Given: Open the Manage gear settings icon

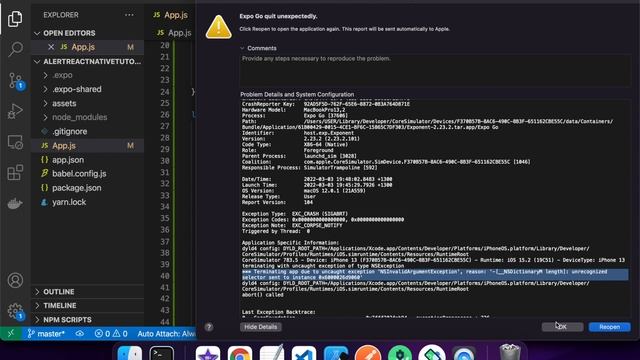Looking at the screenshot, I should pyautogui.click(x=16, y=311).
